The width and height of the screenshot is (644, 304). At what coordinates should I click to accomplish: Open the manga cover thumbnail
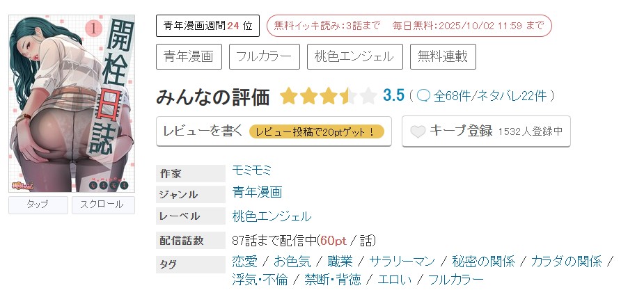click(x=72, y=104)
